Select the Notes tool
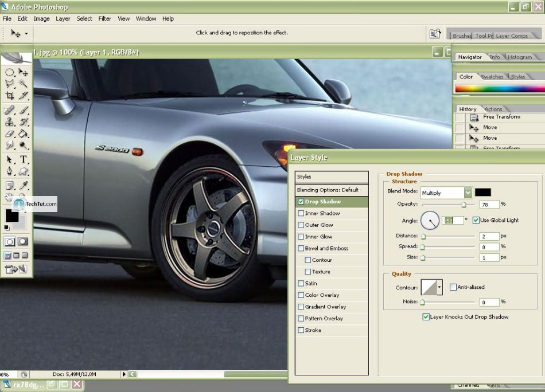This screenshot has height=392, width=545. coord(9,186)
